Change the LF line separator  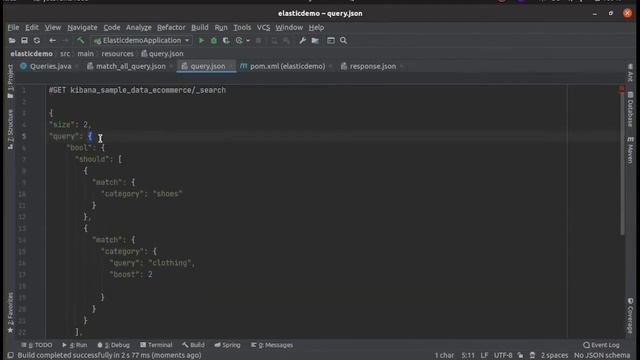[x=484, y=355]
